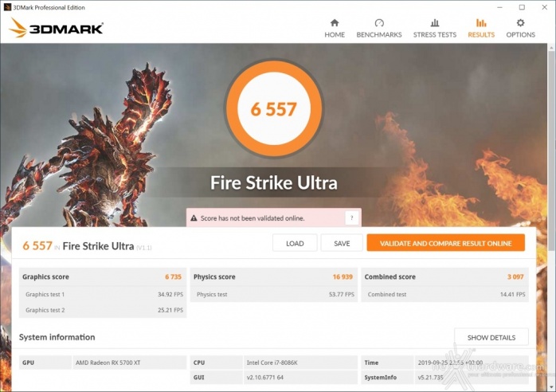Click the AMD Radeon RX 5700 XT value
Viewport: 556px width, 392px height.
click(108, 363)
